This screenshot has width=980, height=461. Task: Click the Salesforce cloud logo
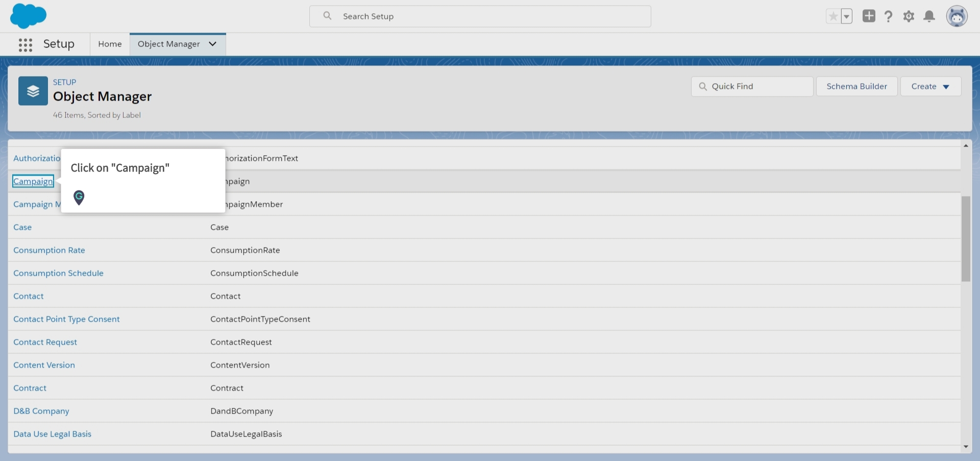28,16
